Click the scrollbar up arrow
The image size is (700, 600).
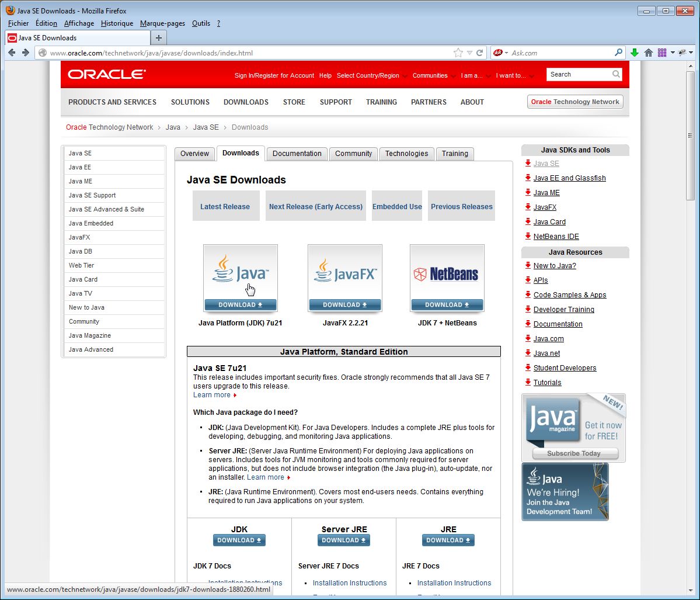(x=691, y=65)
